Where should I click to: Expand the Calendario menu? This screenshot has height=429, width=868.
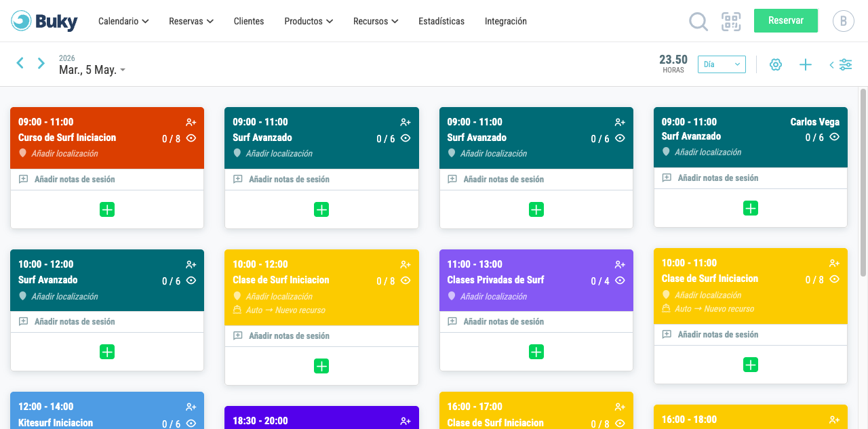(x=123, y=21)
